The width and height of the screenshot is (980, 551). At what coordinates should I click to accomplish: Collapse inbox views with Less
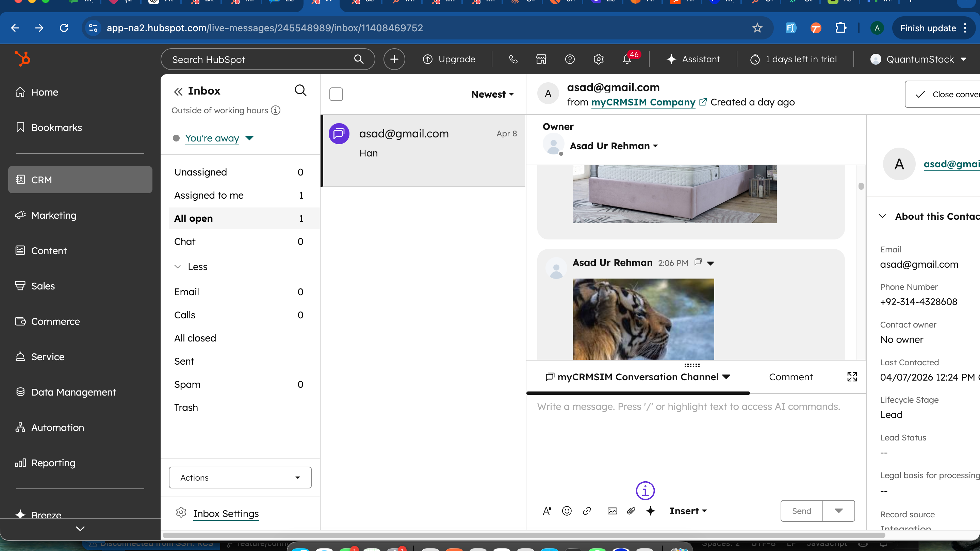(x=191, y=267)
